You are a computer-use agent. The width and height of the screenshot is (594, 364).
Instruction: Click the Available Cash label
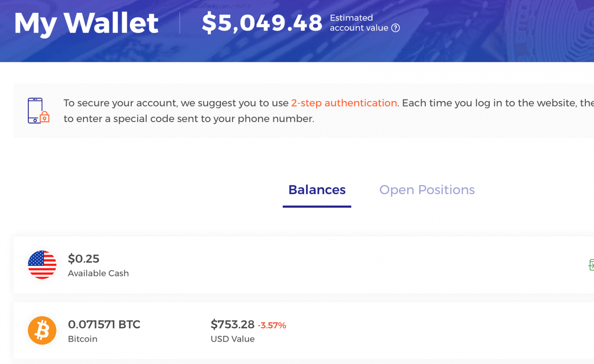98,273
